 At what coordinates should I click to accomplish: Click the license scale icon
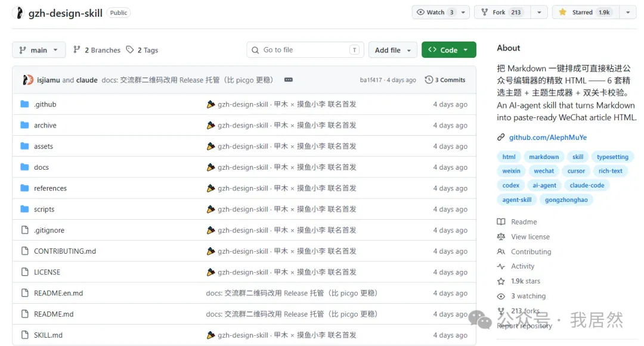coord(501,236)
